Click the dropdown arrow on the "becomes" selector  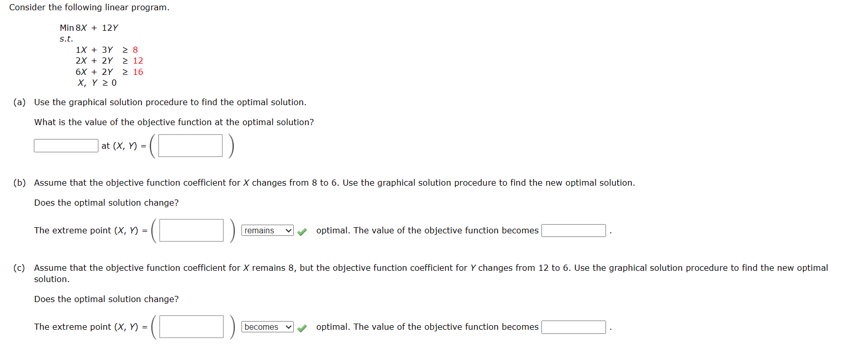click(287, 327)
